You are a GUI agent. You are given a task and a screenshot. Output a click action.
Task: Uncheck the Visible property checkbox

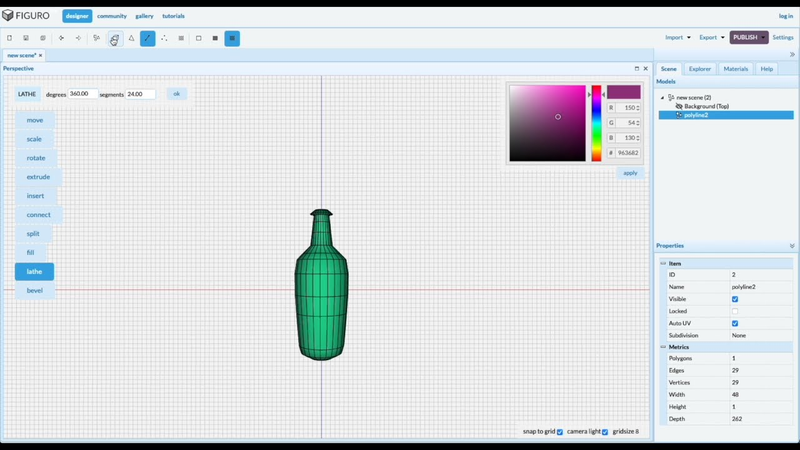click(x=735, y=299)
